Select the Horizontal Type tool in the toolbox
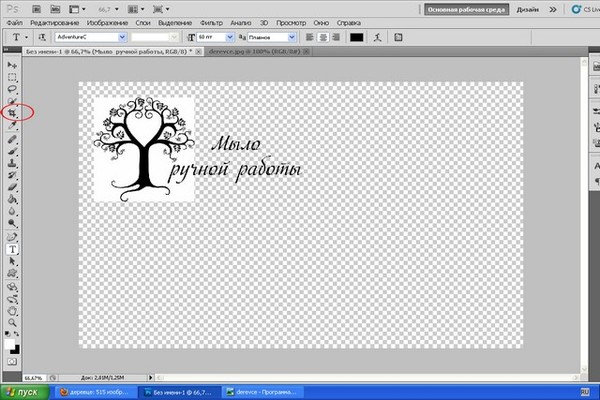The image size is (600, 400). pyautogui.click(x=13, y=248)
